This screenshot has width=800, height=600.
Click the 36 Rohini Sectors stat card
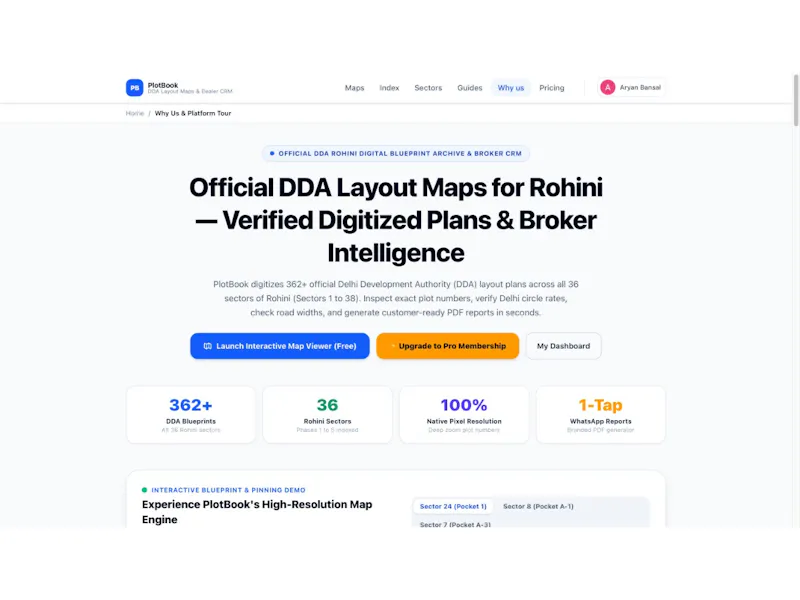pyautogui.click(x=328, y=415)
